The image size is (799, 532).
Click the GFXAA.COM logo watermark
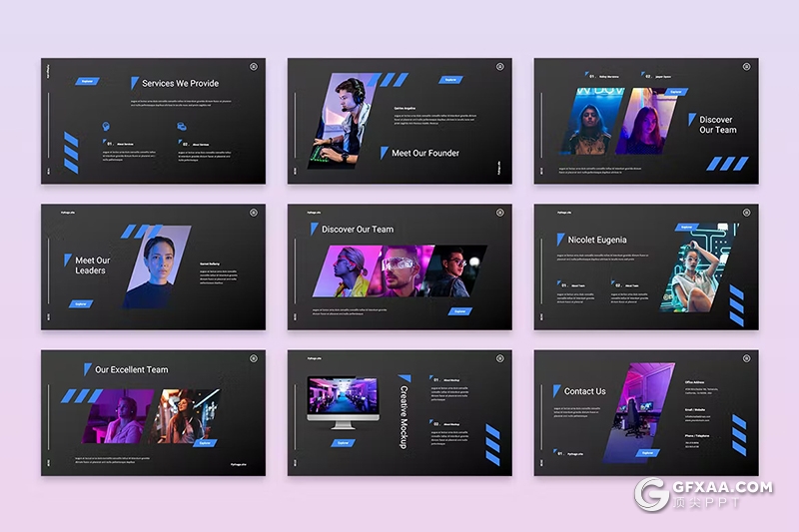click(702, 494)
